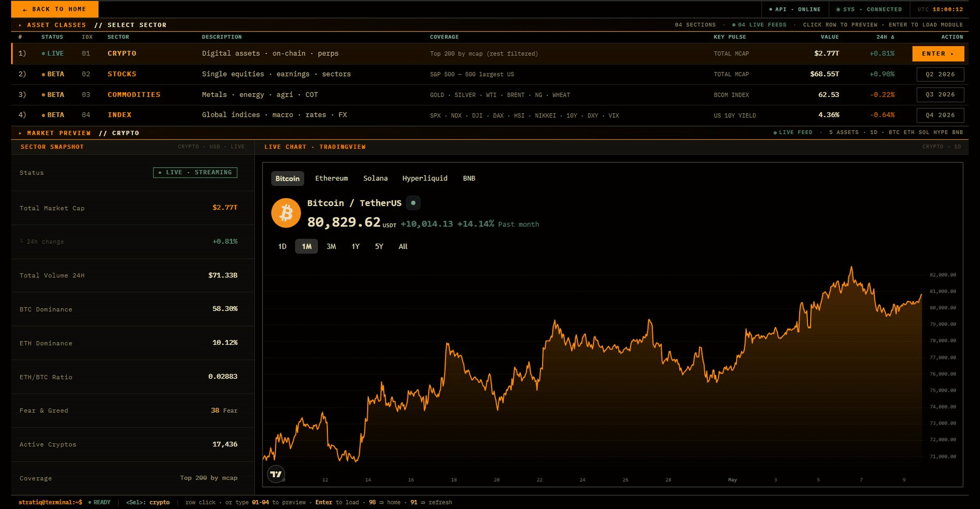
Task: Click the Fear & Greed value 38 Fear
Action: pos(224,410)
